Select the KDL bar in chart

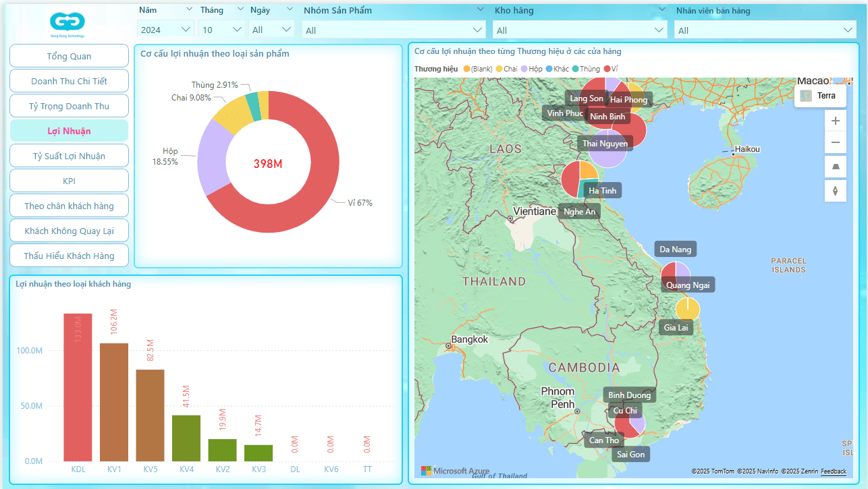[78, 387]
